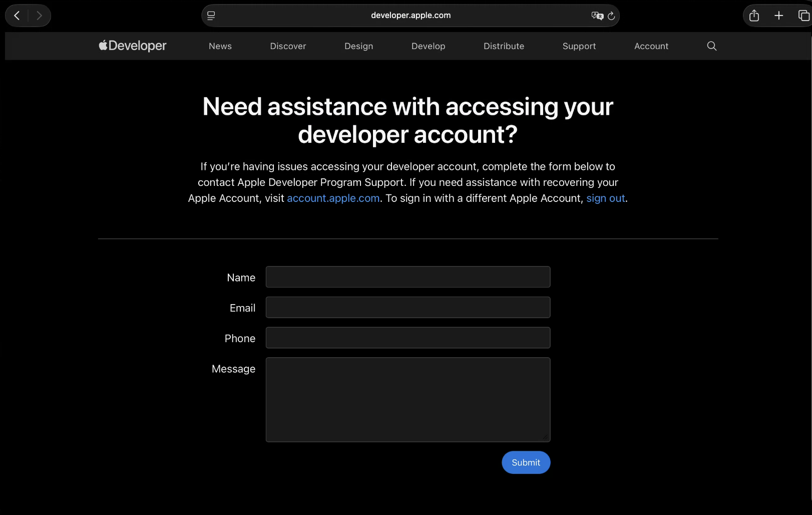Show the tab overview icon
The image size is (812, 515).
[803, 16]
